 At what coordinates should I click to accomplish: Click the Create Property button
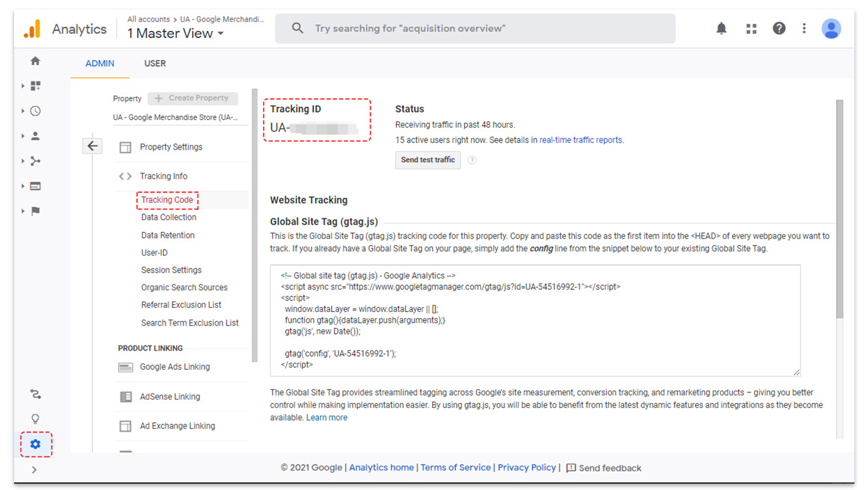[192, 98]
